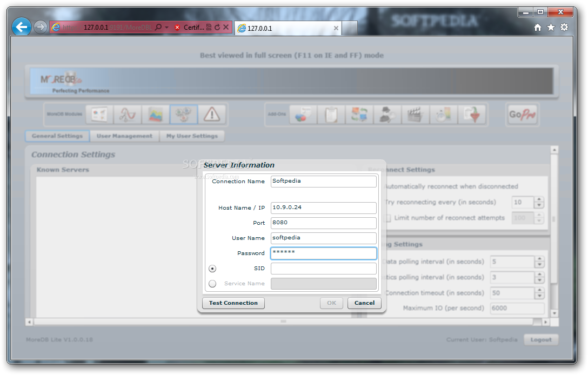588x375 pixels.
Task: Open the browser home icon
Action: pos(538,28)
